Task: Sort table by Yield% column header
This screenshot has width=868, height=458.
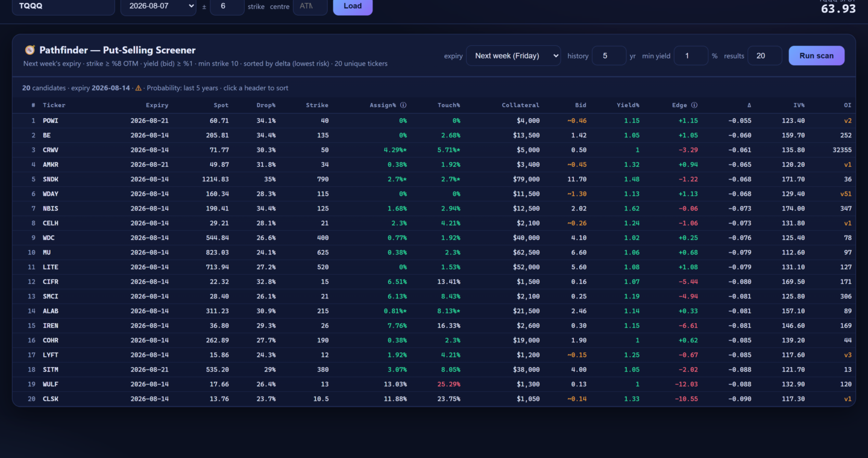Action: [x=628, y=105]
